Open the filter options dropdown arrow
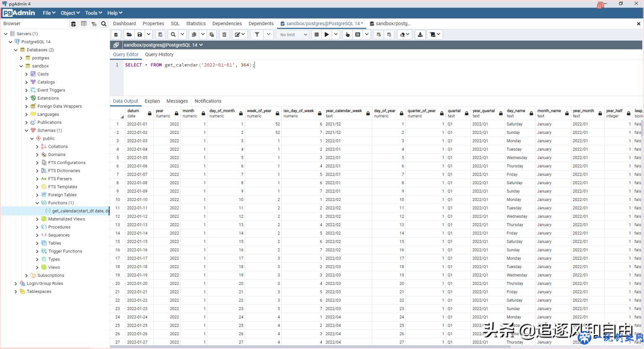 pyautogui.click(x=268, y=34)
